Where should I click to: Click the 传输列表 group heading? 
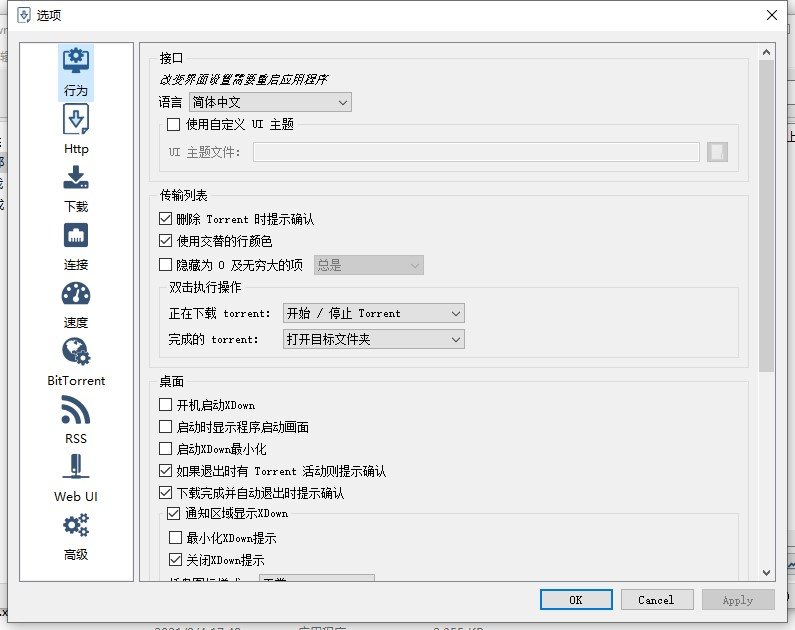coord(184,195)
